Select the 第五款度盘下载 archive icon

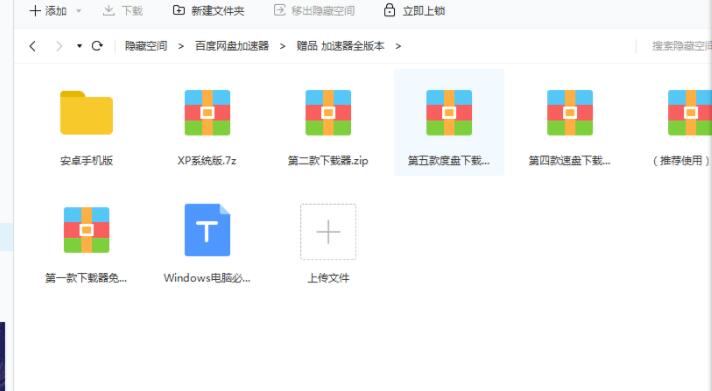click(449, 113)
